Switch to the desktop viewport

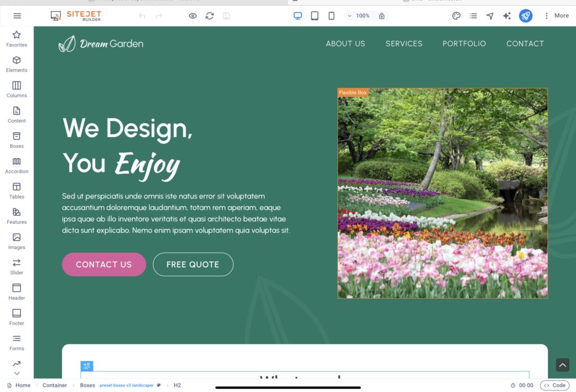tap(298, 16)
